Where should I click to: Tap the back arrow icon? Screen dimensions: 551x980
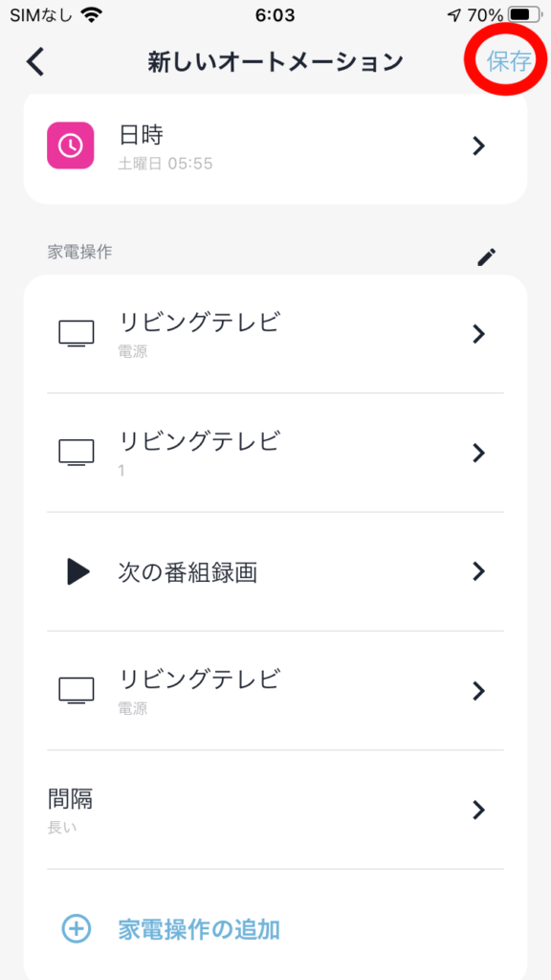(35, 62)
